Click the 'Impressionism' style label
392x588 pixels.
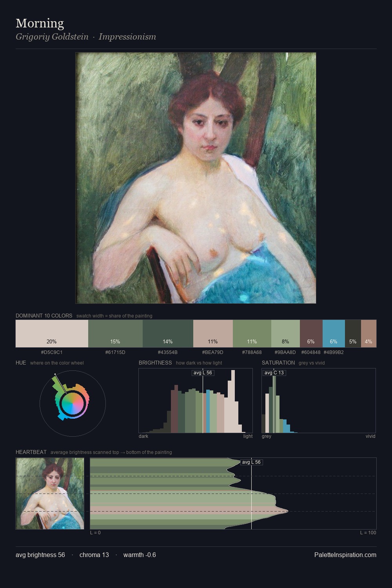(x=127, y=37)
